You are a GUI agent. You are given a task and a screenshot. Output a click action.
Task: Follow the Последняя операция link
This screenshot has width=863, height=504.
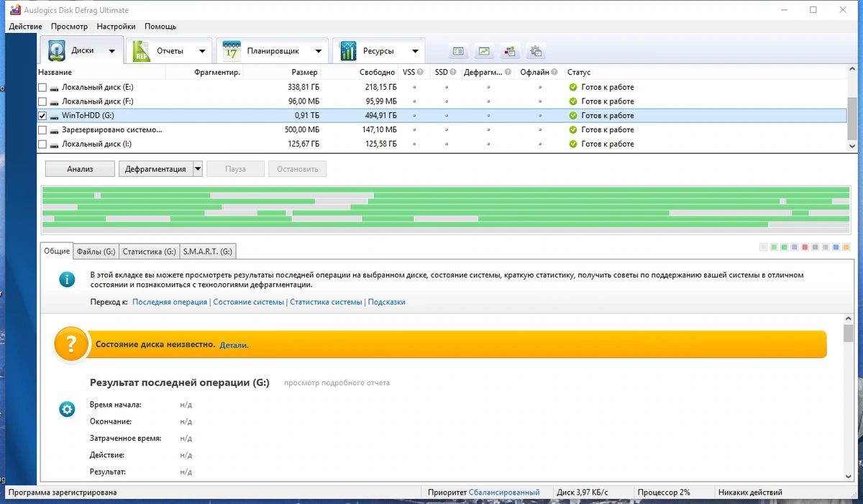(x=170, y=302)
